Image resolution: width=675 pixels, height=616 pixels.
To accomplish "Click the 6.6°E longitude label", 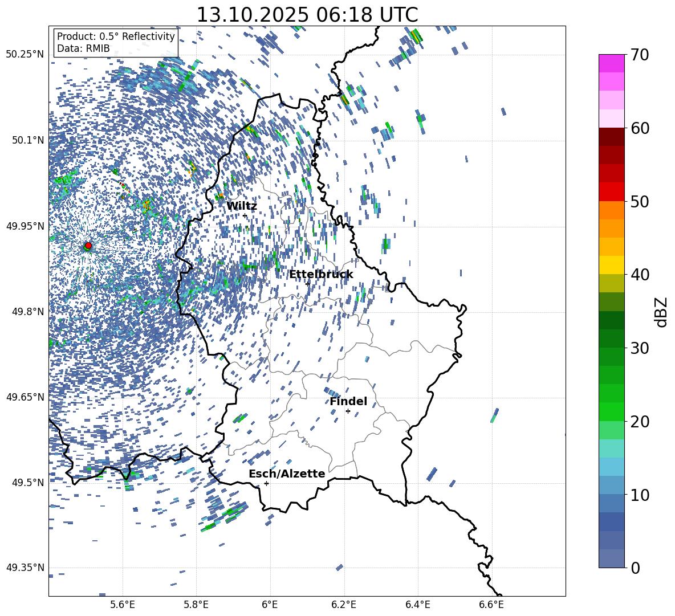I will [491, 605].
